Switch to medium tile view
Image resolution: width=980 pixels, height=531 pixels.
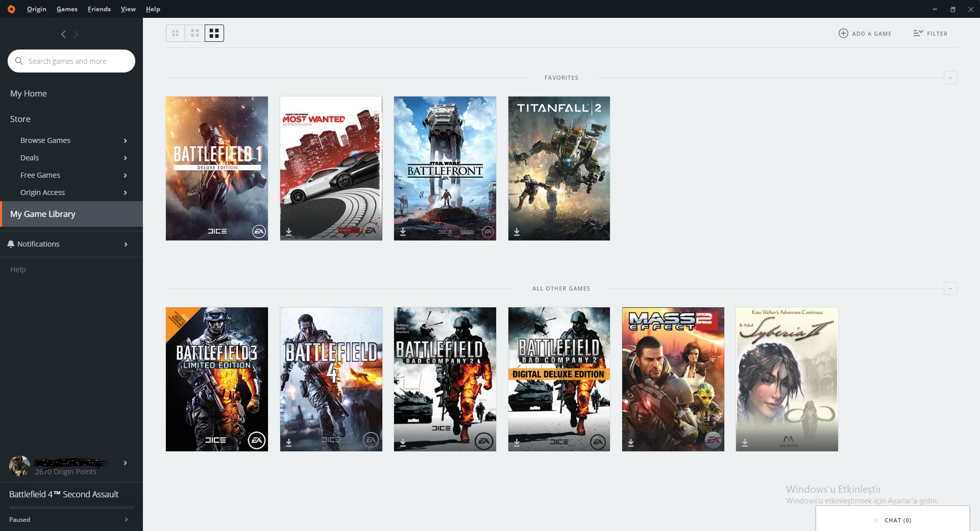coord(195,33)
